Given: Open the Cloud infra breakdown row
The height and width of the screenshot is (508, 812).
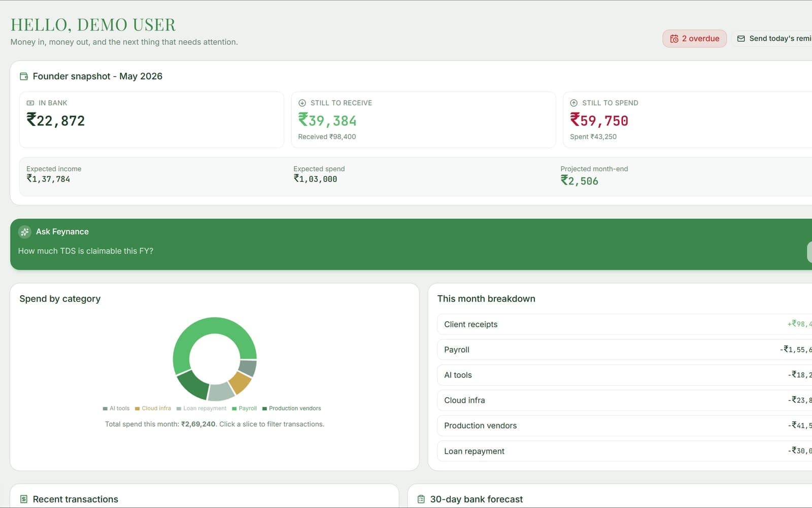Looking at the screenshot, I should click(624, 400).
